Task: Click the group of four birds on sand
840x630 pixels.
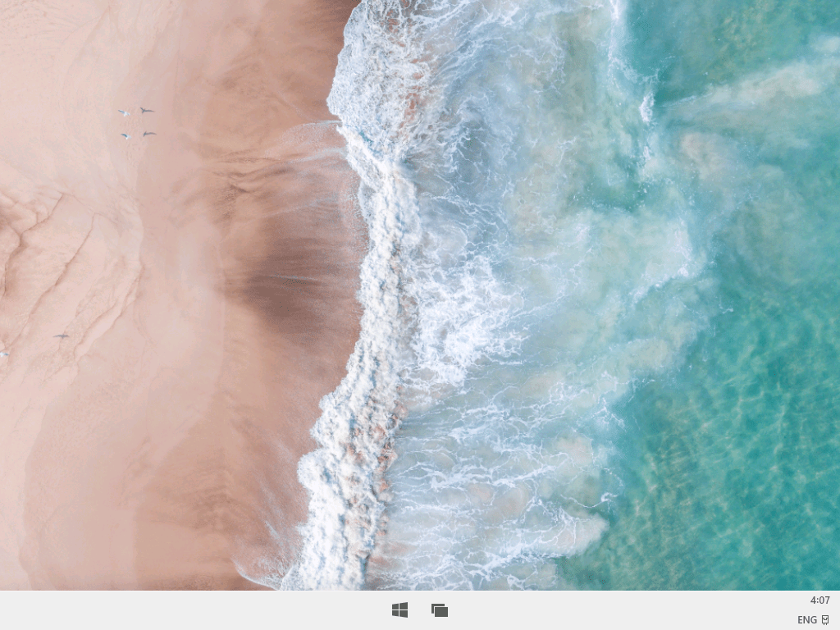Action: (x=136, y=123)
